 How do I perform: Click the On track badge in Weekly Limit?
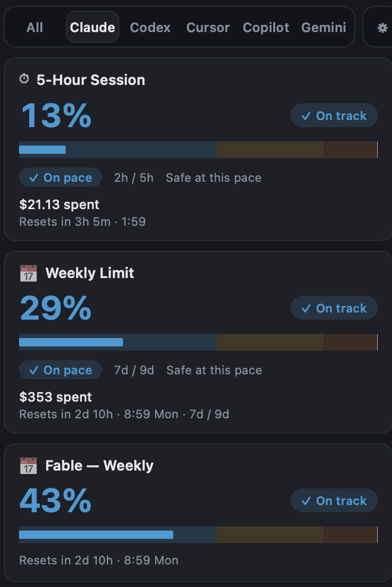334,308
